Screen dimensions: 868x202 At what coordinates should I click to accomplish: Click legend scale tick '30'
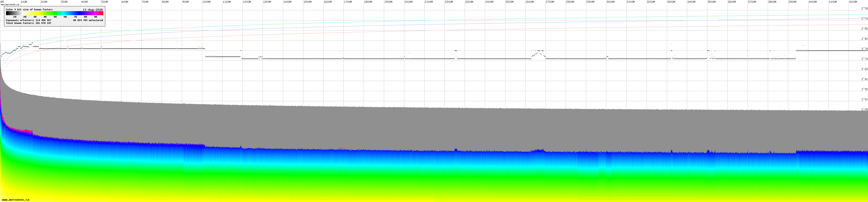(35, 17)
